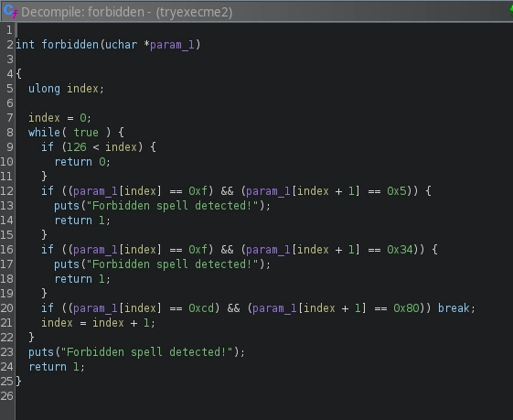Select the forbidden function name on line 2
Image resolution: width=513 pixels, height=420 pixels.
70,45
